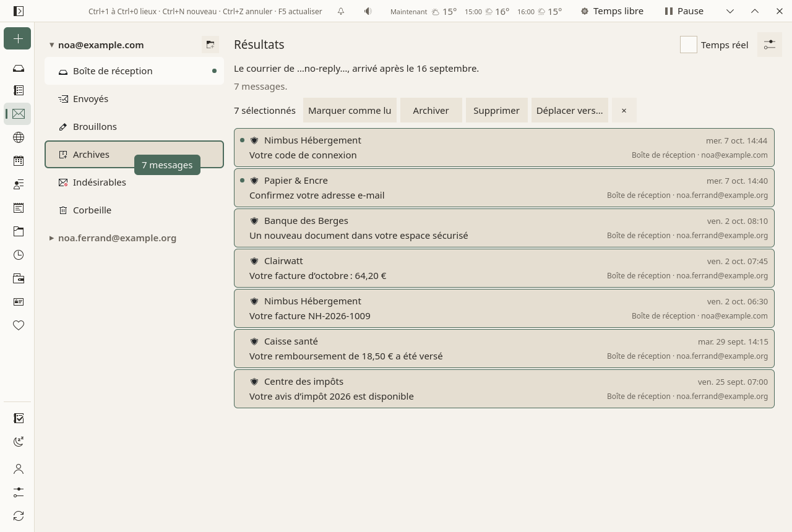Open the Indésirables folder

tap(134, 182)
